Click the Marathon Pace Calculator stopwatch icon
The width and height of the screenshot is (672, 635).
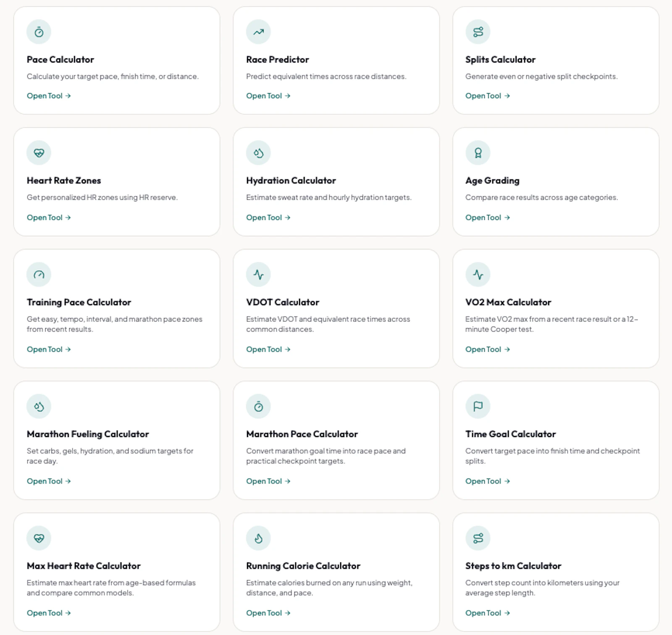point(258,406)
